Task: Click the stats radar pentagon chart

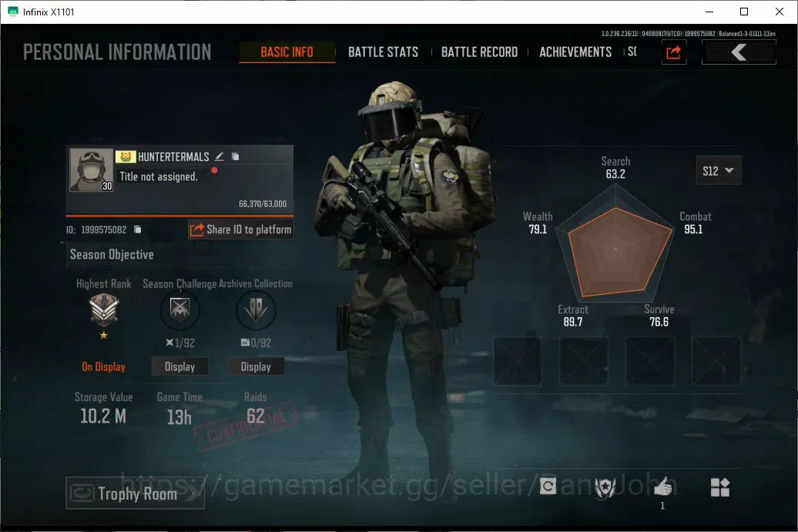Action: (x=615, y=244)
